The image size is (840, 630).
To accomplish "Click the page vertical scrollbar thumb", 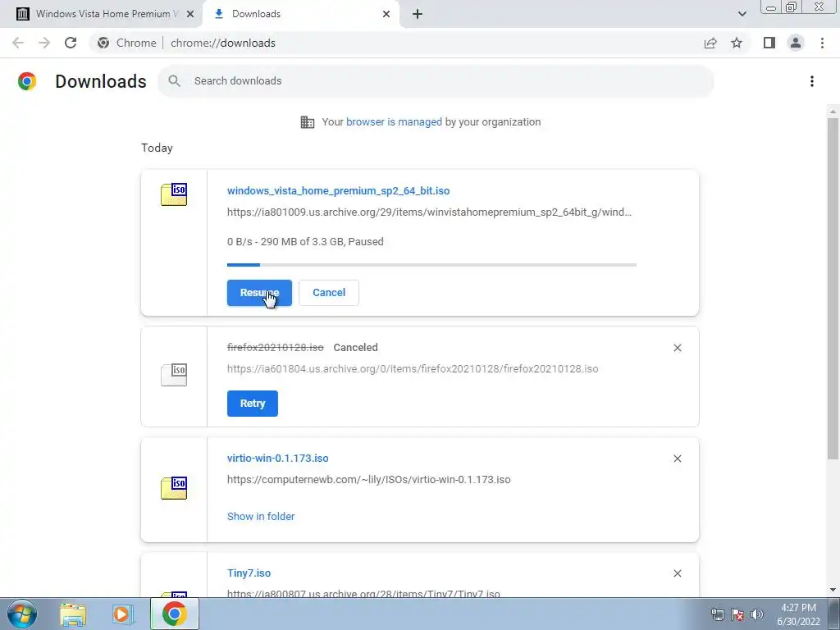I will pos(833,288).
